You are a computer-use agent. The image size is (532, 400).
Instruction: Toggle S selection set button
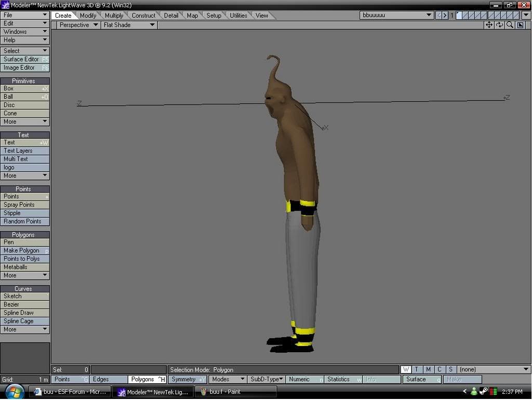click(450, 369)
